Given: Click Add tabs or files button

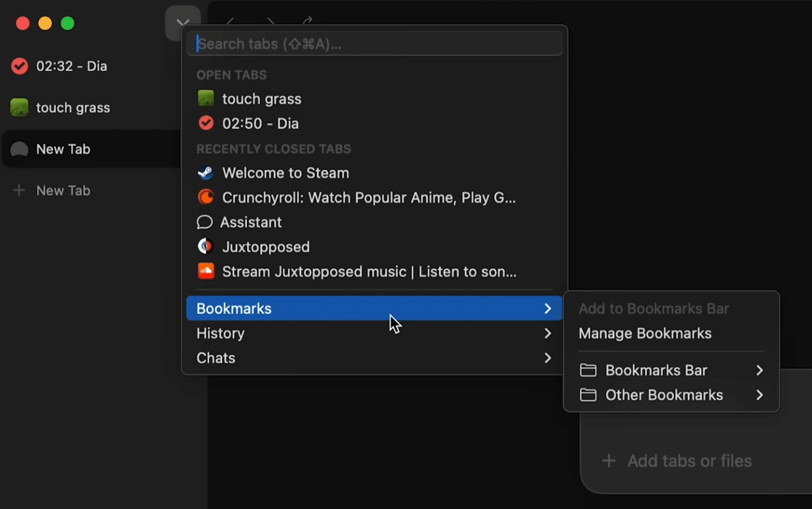Looking at the screenshot, I should (x=676, y=461).
